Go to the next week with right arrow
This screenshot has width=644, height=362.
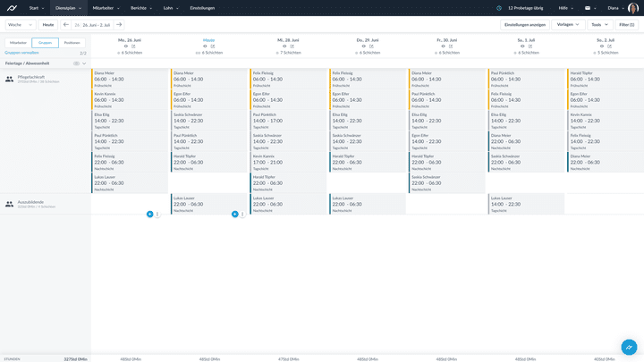pyautogui.click(x=119, y=25)
